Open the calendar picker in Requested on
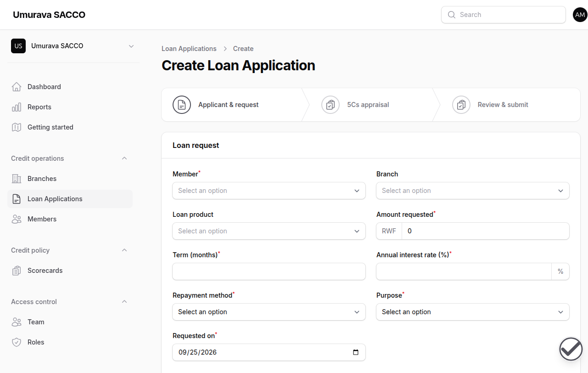Viewport: 588px width, 373px height. (x=356, y=352)
